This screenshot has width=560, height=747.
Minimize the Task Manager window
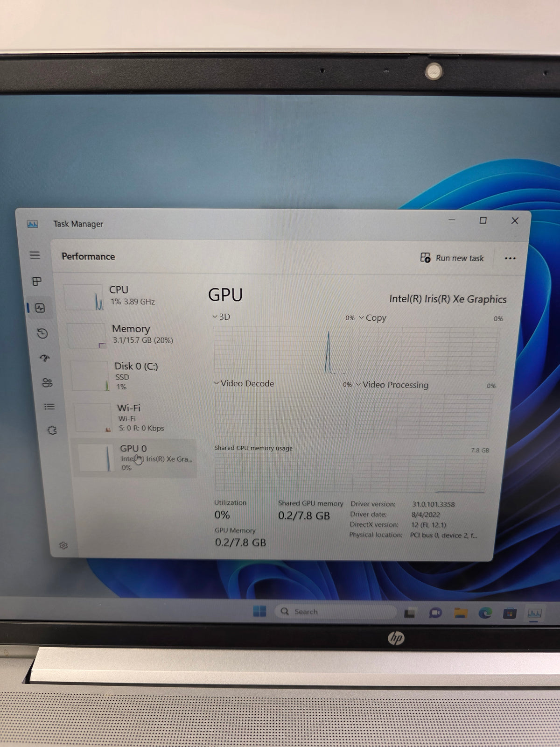point(452,220)
